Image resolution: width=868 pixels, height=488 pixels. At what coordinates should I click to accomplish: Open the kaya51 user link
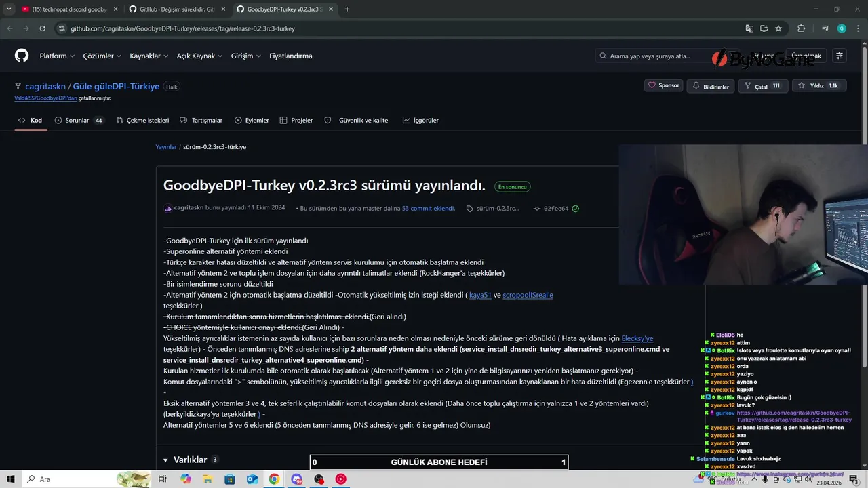click(x=480, y=295)
